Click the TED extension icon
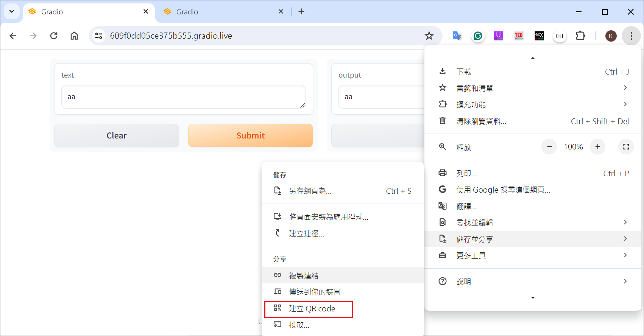Image resolution: width=644 pixels, height=336 pixels. 519,36
